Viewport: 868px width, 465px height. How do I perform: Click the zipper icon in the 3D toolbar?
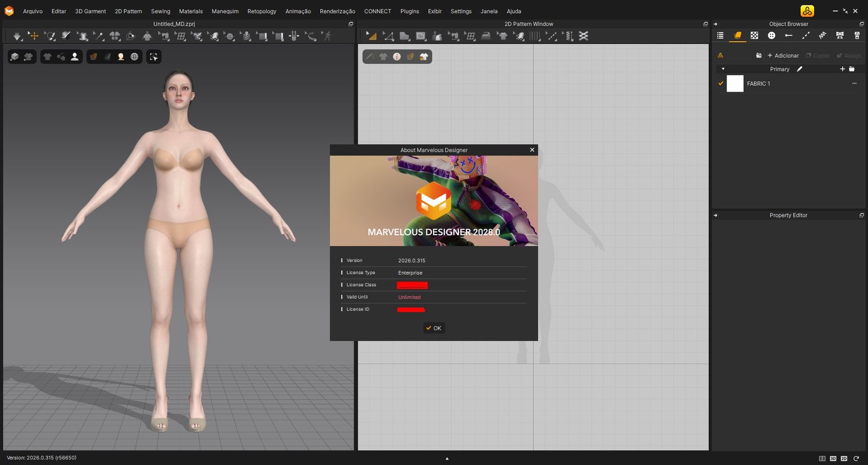click(246, 36)
